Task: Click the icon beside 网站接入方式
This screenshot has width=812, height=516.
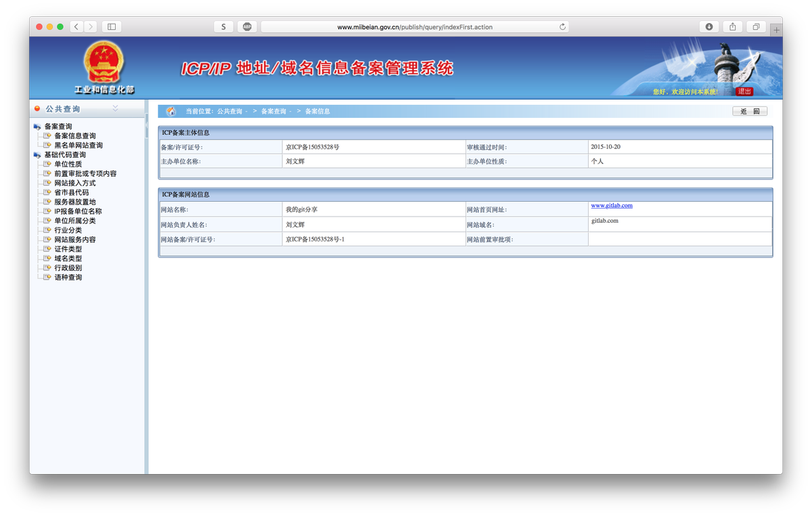Action: coord(47,183)
